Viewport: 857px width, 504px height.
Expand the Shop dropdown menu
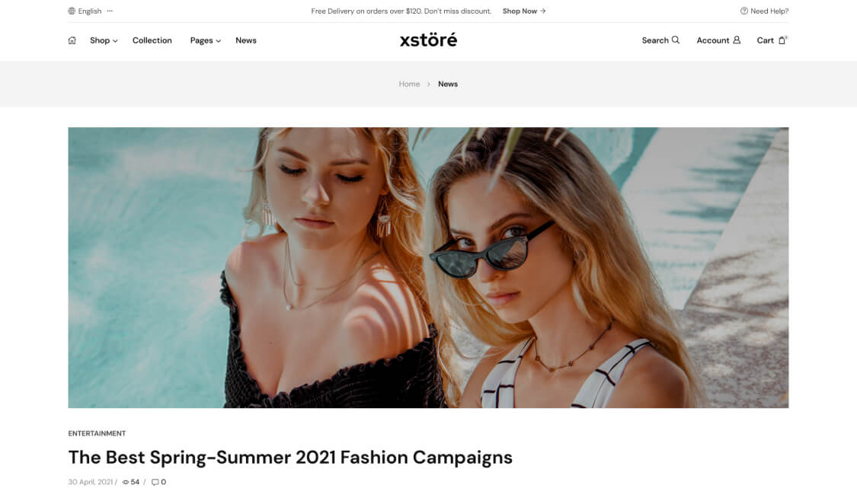[104, 40]
